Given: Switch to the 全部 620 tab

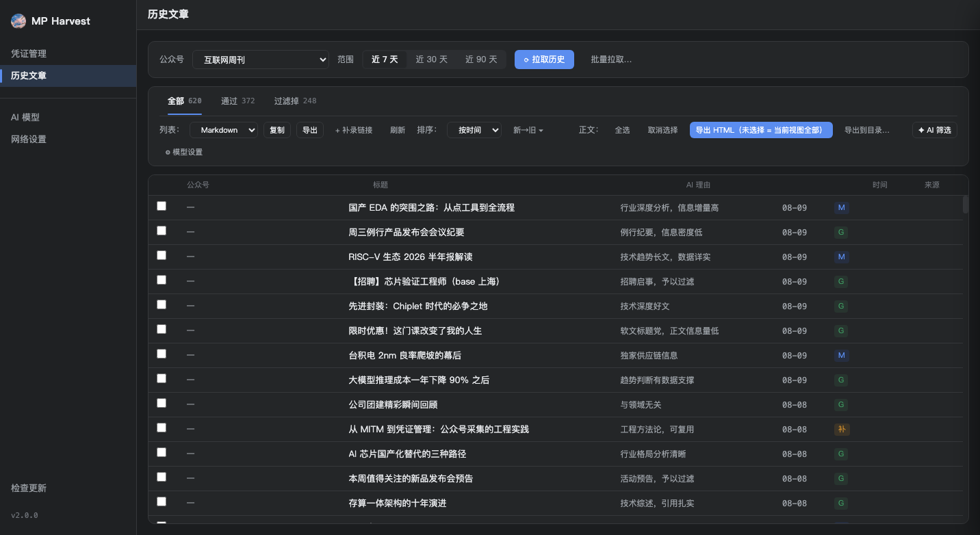Looking at the screenshot, I should click(x=185, y=101).
